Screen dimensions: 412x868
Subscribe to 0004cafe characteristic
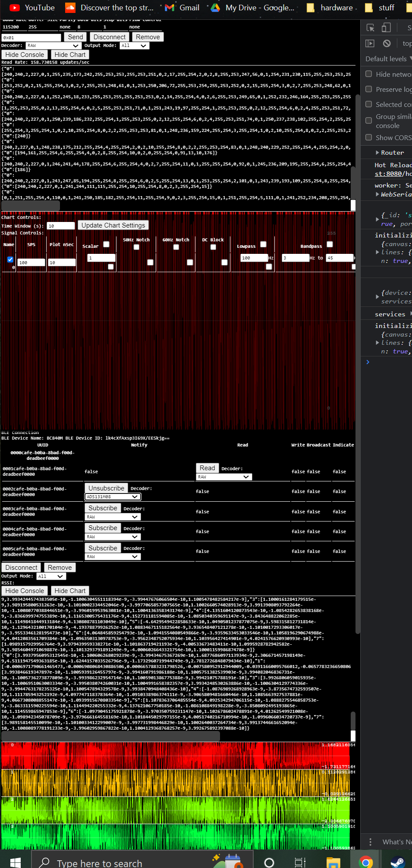click(103, 528)
